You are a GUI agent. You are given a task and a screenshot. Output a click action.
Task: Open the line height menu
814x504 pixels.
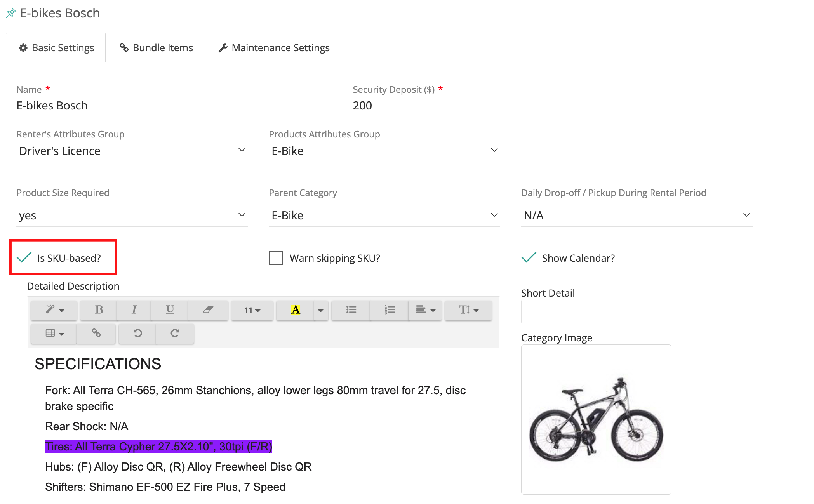468,310
